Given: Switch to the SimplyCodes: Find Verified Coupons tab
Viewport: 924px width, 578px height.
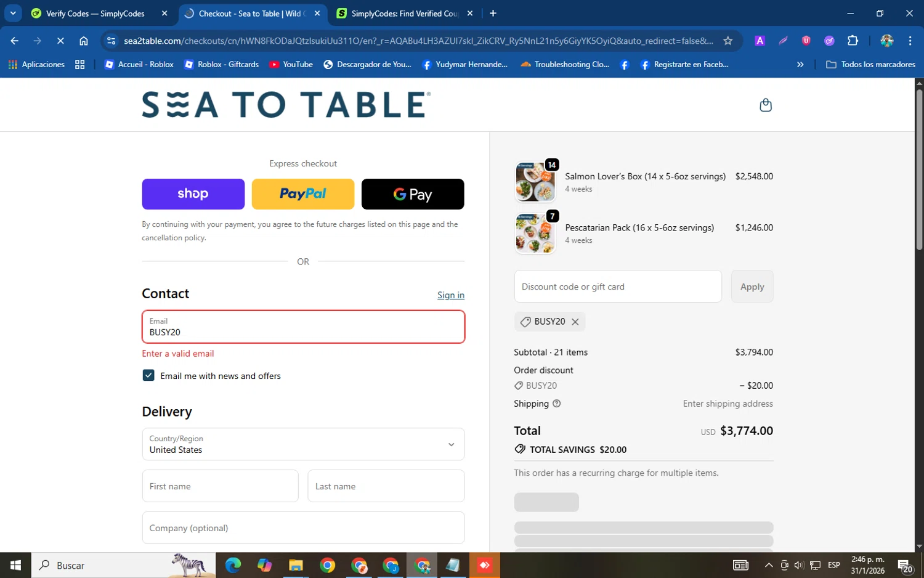Looking at the screenshot, I should [x=405, y=14].
